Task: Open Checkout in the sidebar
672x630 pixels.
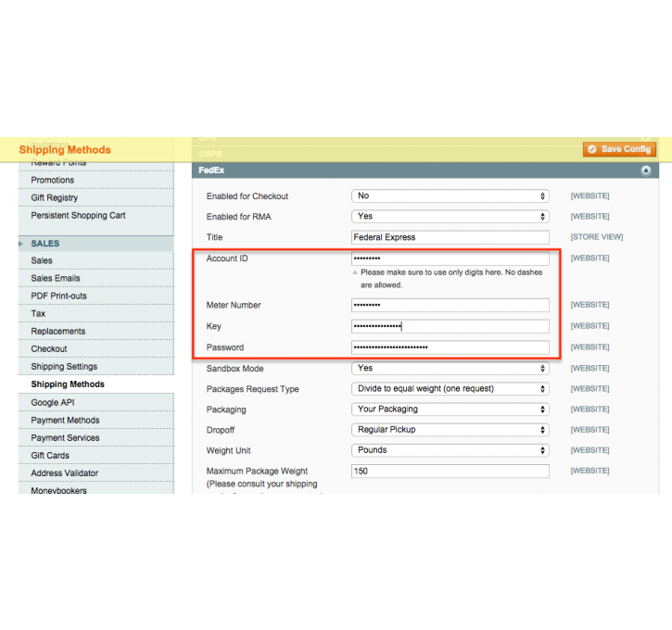Action: 96,348
